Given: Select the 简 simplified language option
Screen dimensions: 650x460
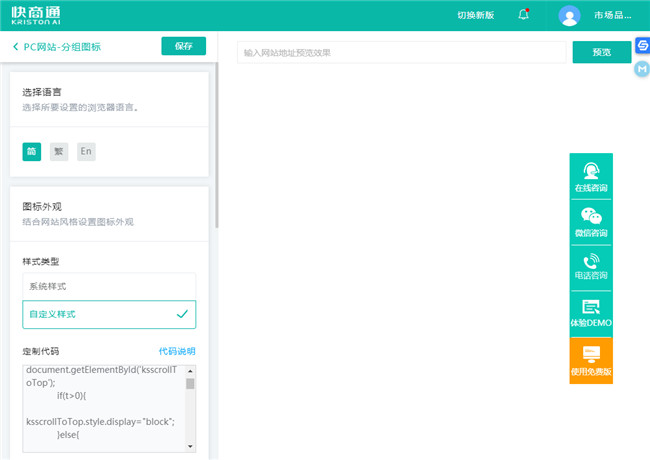Looking at the screenshot, I should pos(32,152).
